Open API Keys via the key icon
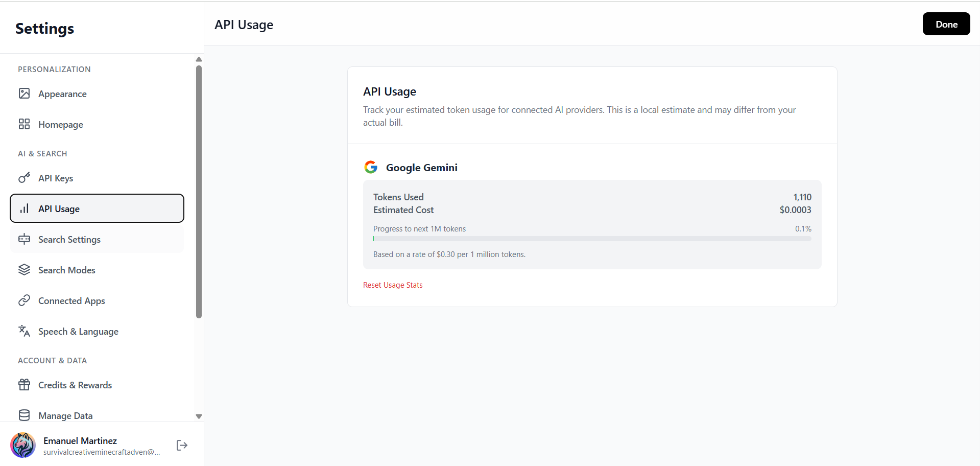 pyautogui.click(x=25, y=178)
